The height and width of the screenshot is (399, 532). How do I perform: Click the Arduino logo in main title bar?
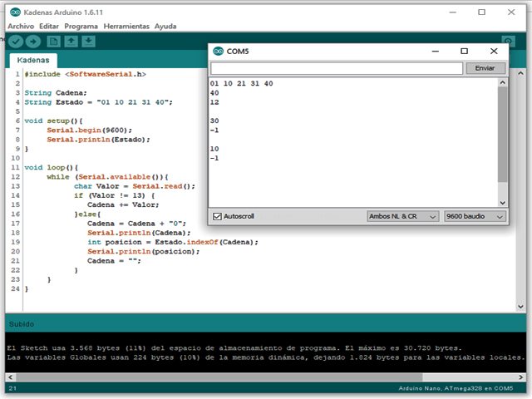(x=15, y=12)
